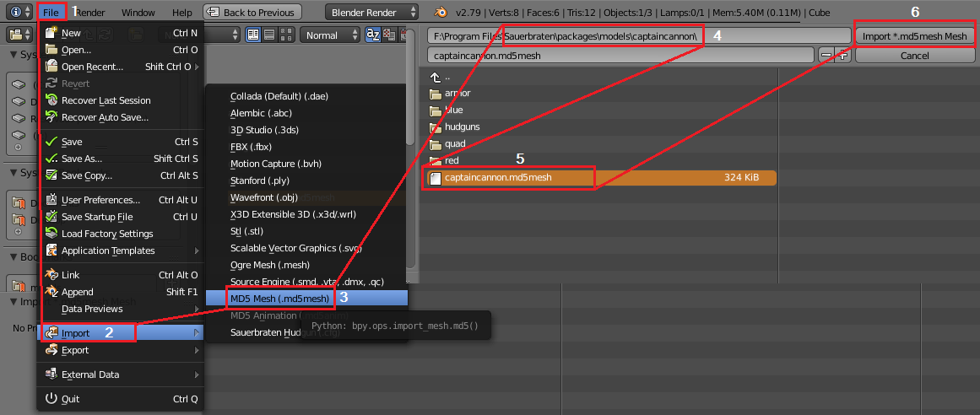
Task: Click the New file icon in File menu
Action: pyautogui.click(x=51, y=33)
